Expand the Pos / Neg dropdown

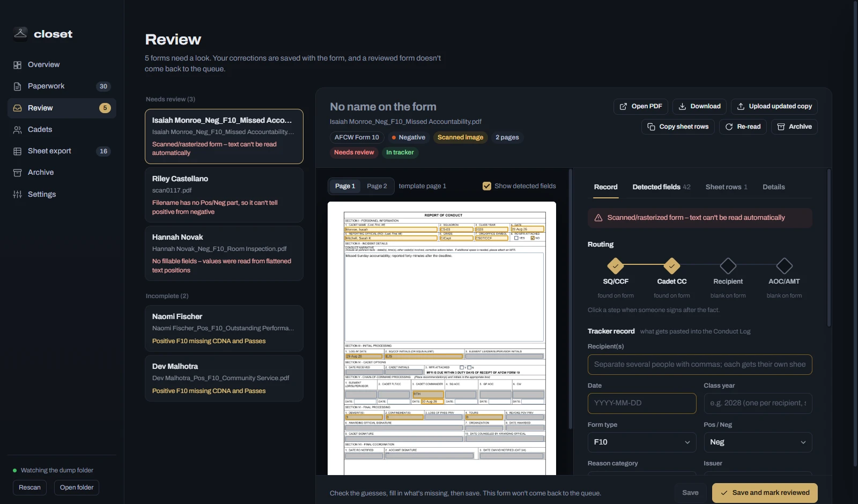point(758,442)
